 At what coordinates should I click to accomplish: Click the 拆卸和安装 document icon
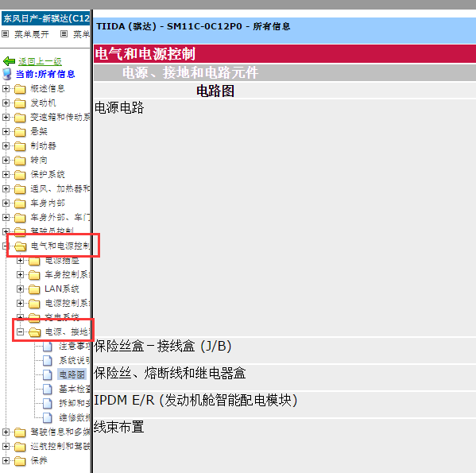(x=48, y=404)
